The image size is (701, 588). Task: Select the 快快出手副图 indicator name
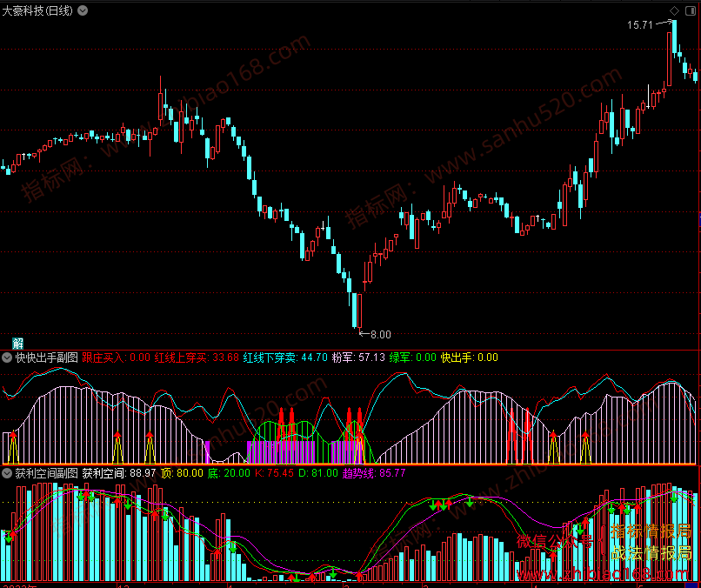pyautogui.click(x=46, y=357)
